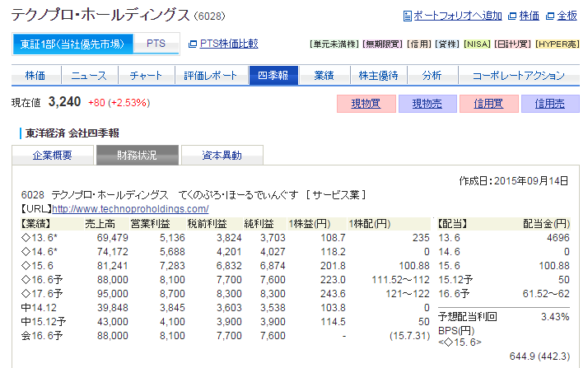
Task: Open PTS株価比較 link
Action: (229, 44)
